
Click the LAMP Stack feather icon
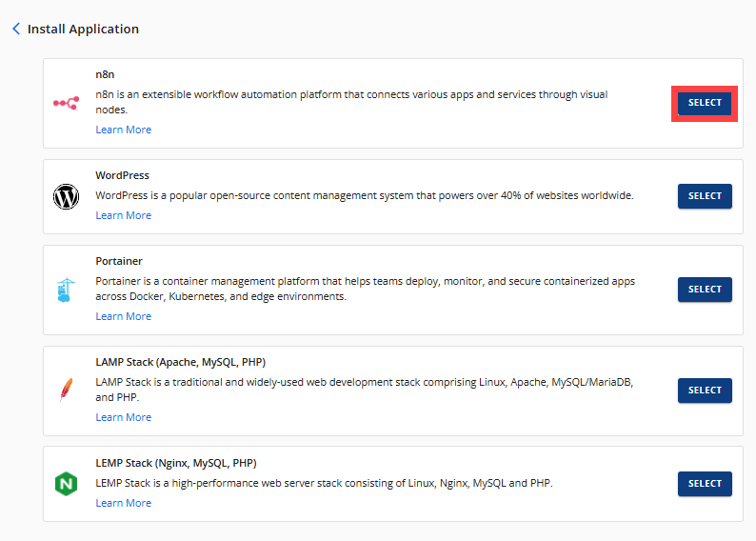66,391
